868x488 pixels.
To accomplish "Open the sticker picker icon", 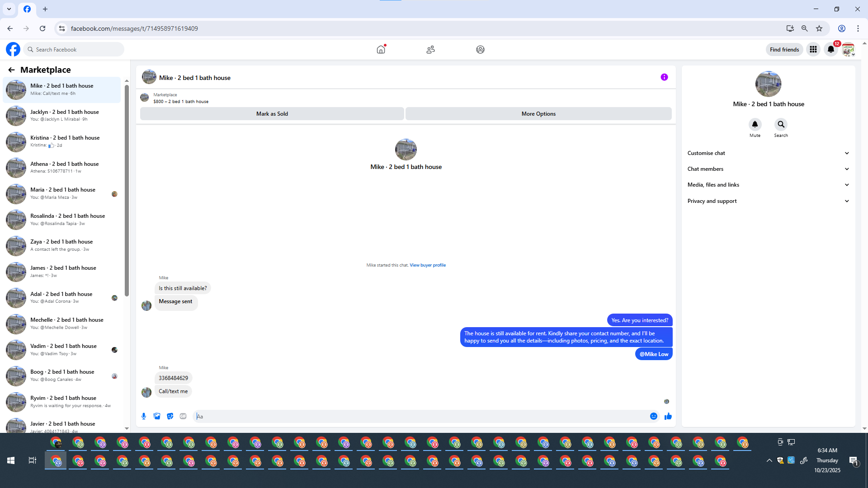I will (x=170, y=416).
